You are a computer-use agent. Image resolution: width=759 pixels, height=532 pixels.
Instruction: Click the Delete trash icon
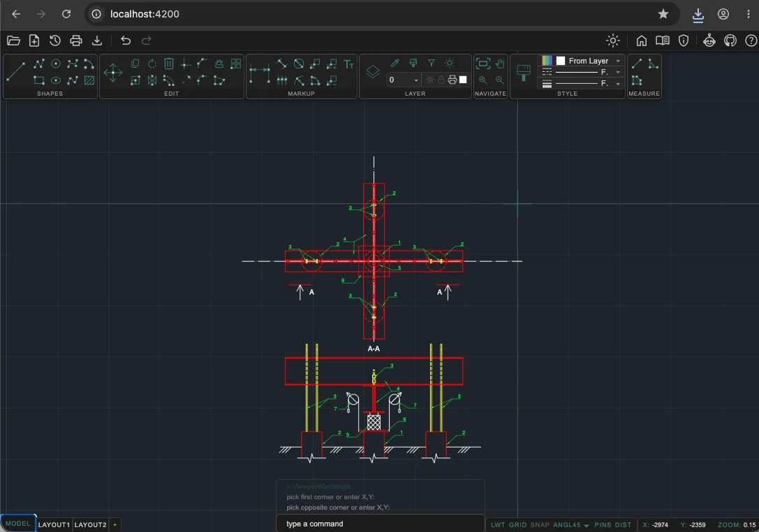click(x=169, y=64)
